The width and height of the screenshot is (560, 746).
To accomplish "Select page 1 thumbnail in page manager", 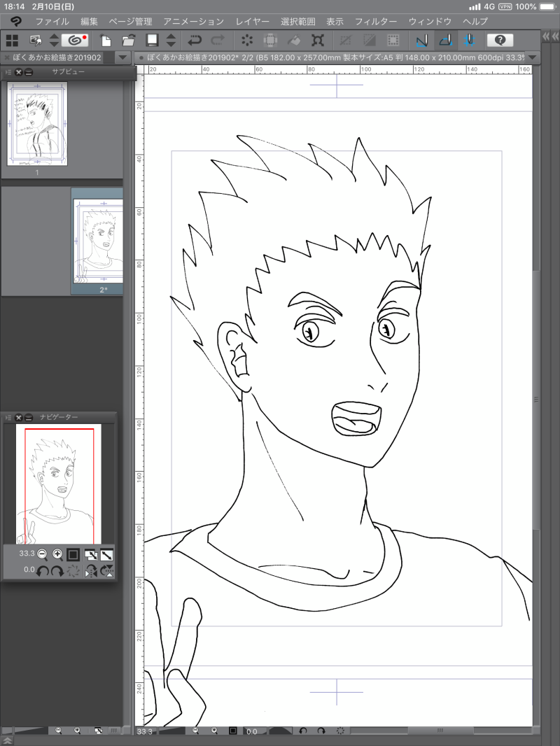I will 37,124.
